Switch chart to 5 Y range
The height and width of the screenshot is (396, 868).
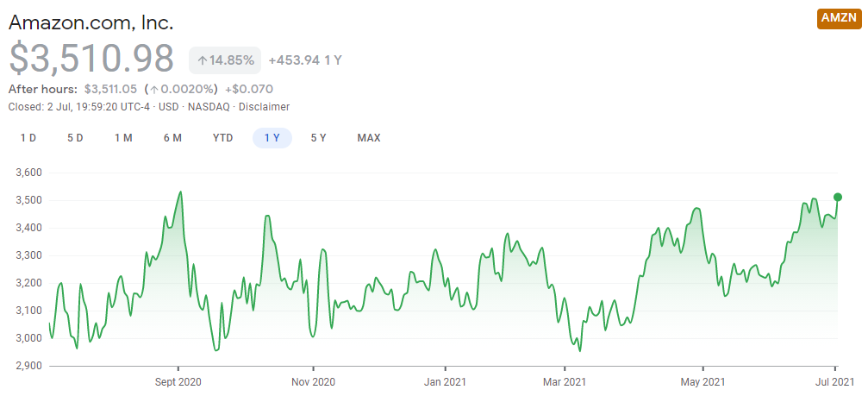click(x=318, y=138)
